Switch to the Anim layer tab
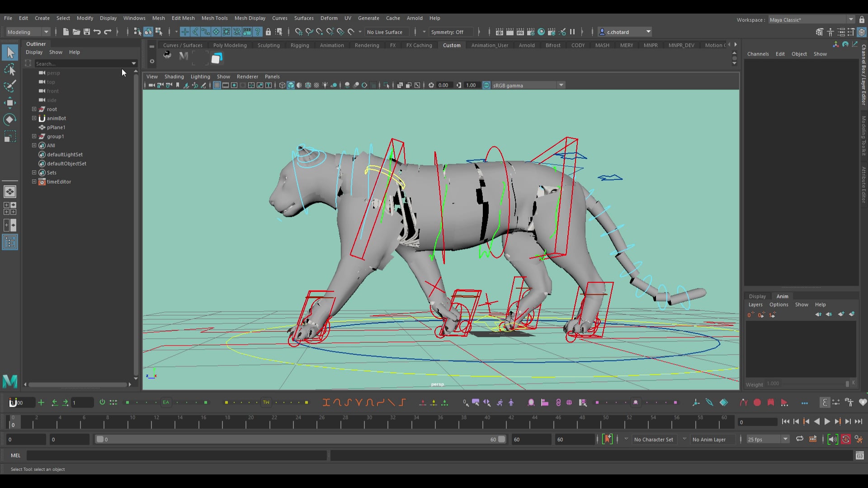Screen dimensions: 868x488 (782, 296)
